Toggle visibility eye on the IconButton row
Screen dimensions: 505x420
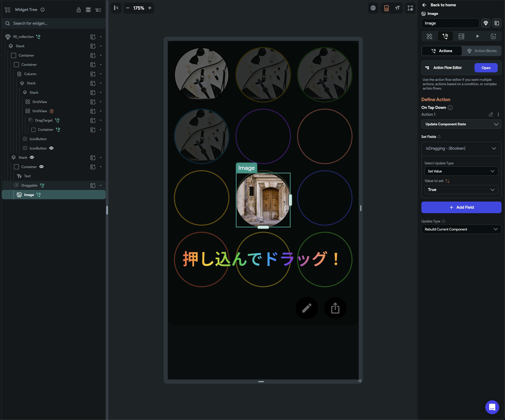[x=51, y=148]
